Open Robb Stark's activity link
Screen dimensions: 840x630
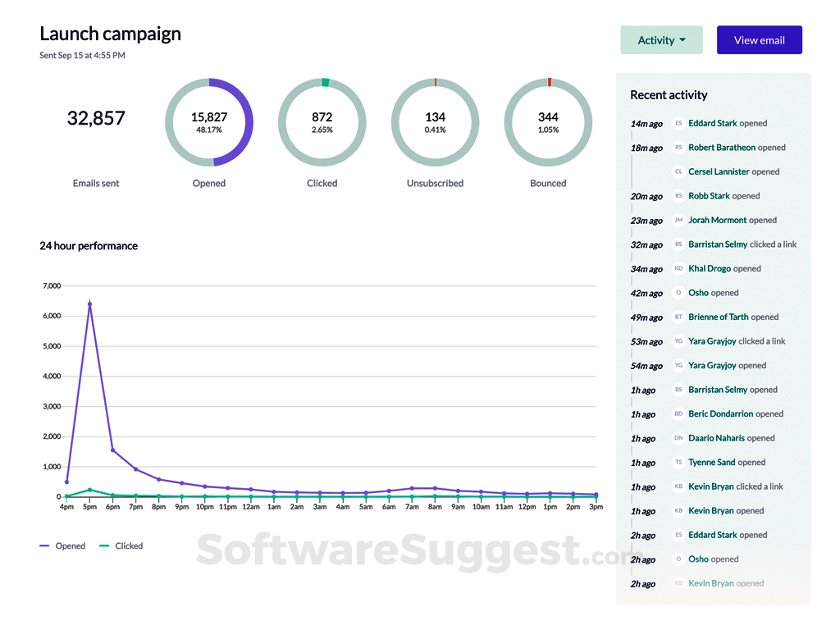pyautogui.click(x=709, y=196)
